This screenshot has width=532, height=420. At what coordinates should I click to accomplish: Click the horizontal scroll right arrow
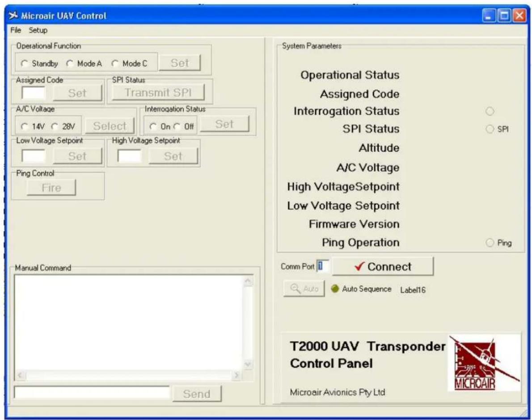coord(237,375)
